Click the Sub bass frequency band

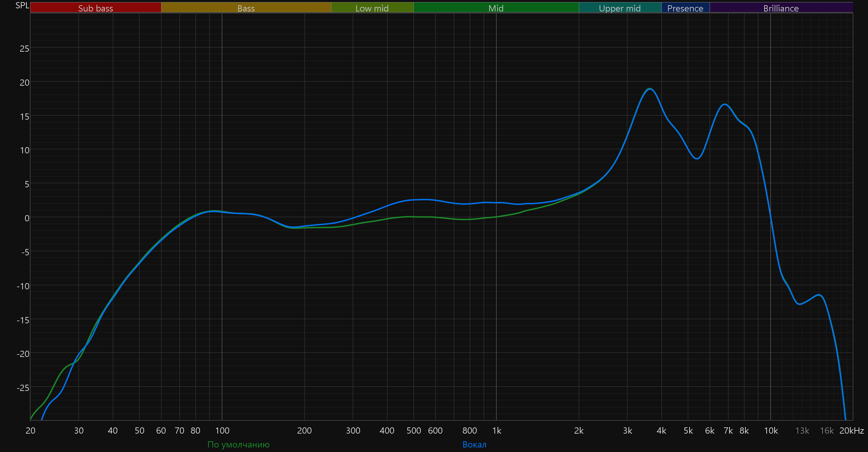(x=95, y=8)
